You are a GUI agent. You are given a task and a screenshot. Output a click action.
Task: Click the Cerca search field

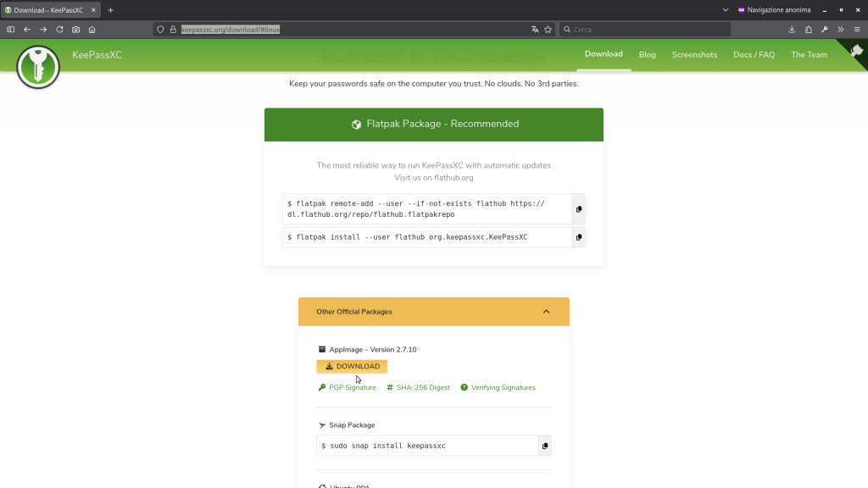tap(645, 30)
